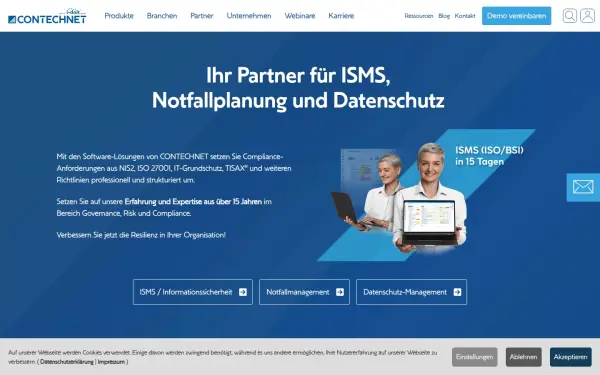Screen dimensions: 600x375
Task: Open the user account icon
Action: [x=587, y=16]
